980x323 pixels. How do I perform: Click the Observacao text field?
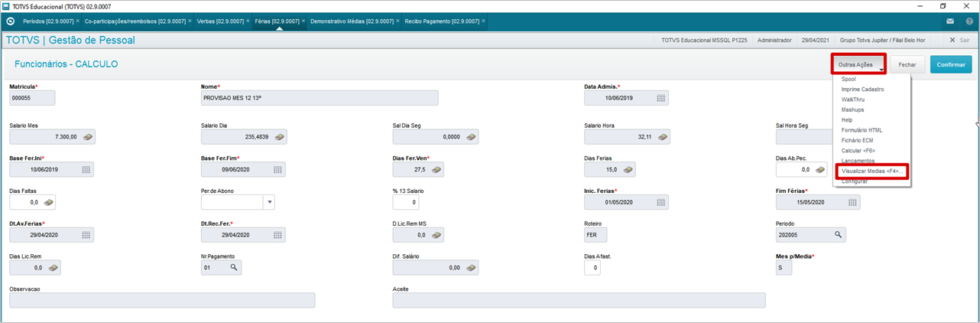click(x=162, y=300)
